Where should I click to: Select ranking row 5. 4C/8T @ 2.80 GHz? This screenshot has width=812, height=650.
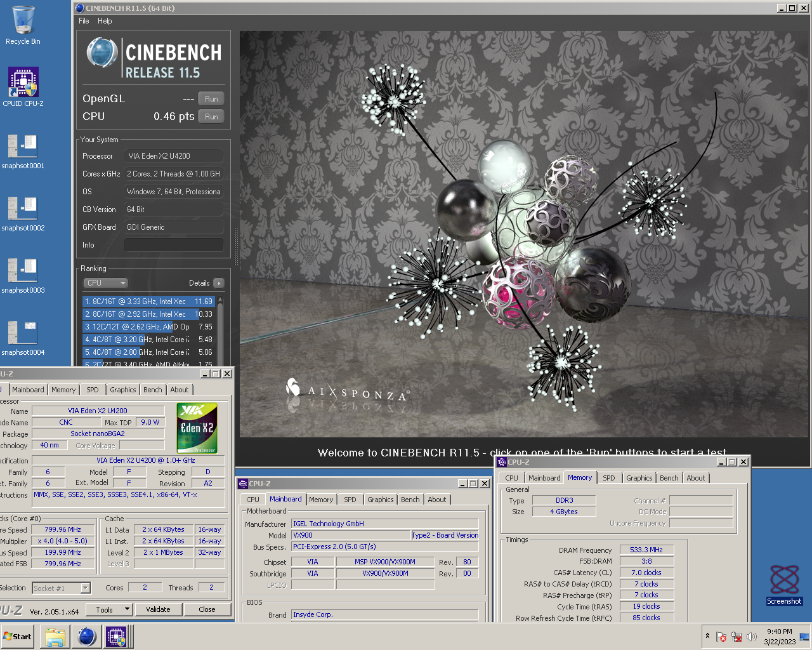click(x=148, y=352)
